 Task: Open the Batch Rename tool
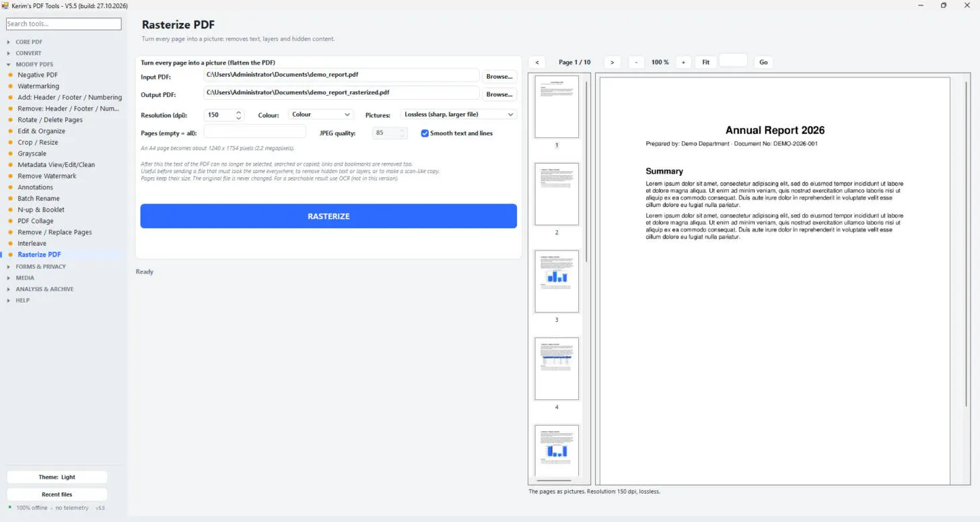coord(39,199)
